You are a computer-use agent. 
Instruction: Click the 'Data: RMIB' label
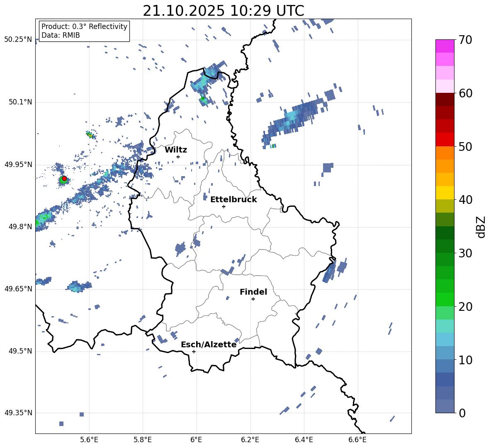click(61, 35)
